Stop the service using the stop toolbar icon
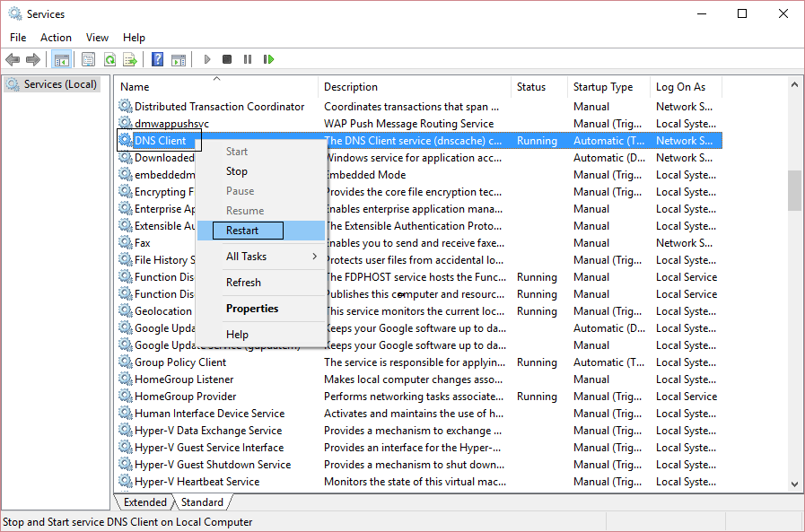The height and width of the screenshot is (532, 805). coord(227,59)
